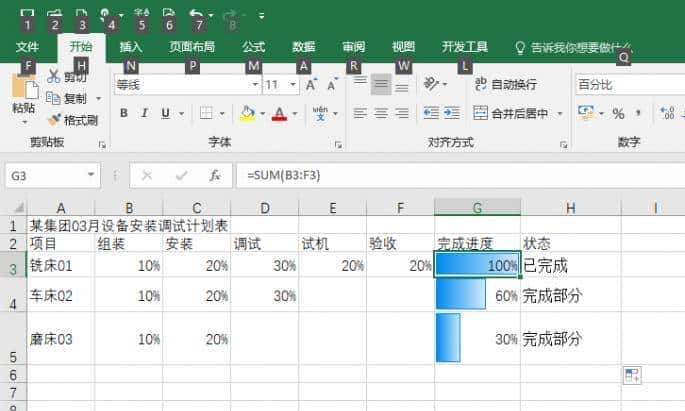Decrease font size with small A

point(332,85)
